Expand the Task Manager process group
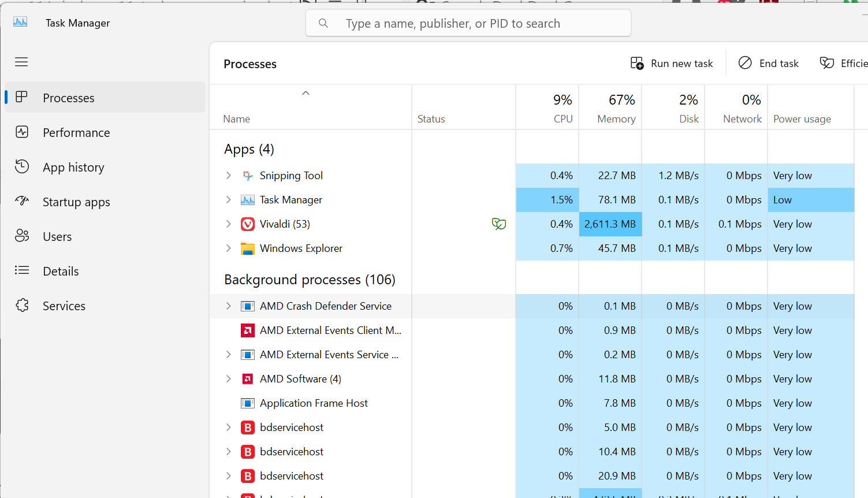Image resolution: width=868 pixels, height=498 pixels. pyautogui.click(x=229, y=200)
